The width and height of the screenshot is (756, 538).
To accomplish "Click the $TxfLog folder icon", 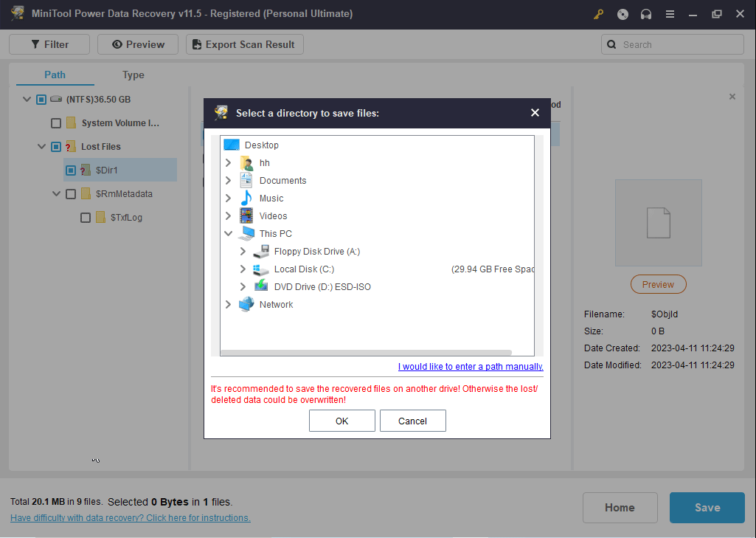I will [x=100, y=217].
